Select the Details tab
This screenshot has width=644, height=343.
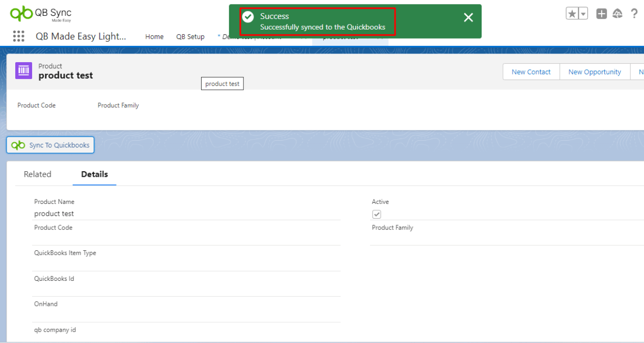point(95,174)
